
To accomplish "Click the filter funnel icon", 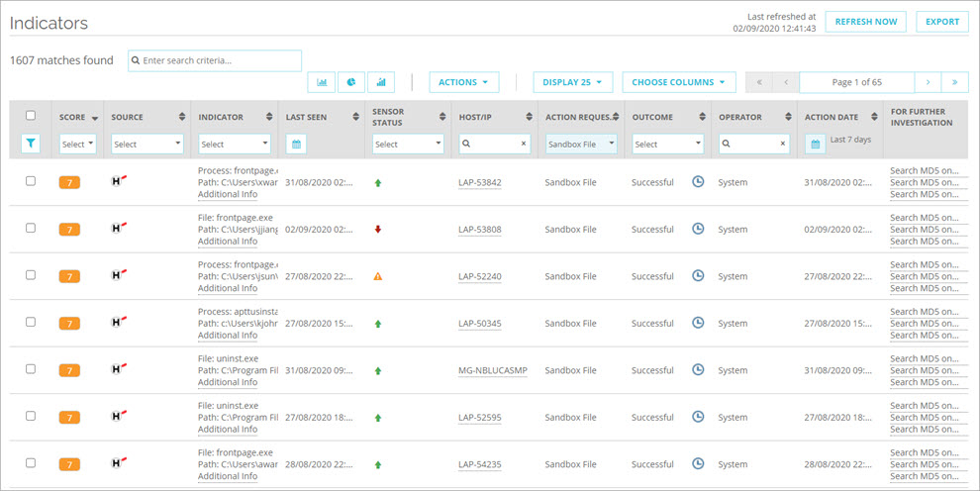I will tap(31, 145).
